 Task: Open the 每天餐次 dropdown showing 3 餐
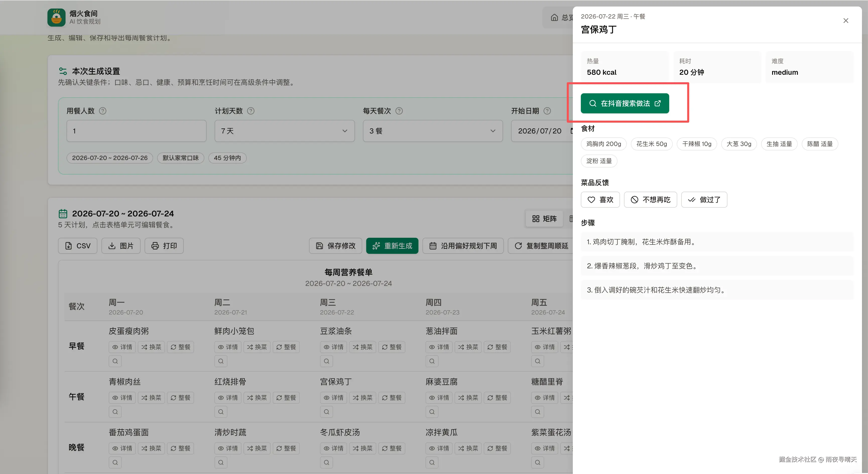(433, 131)
